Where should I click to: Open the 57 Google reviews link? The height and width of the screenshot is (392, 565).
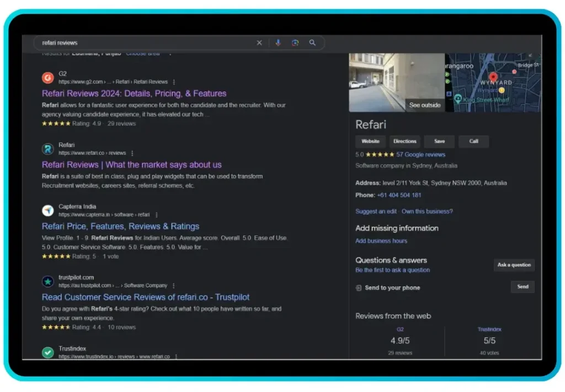420,155
